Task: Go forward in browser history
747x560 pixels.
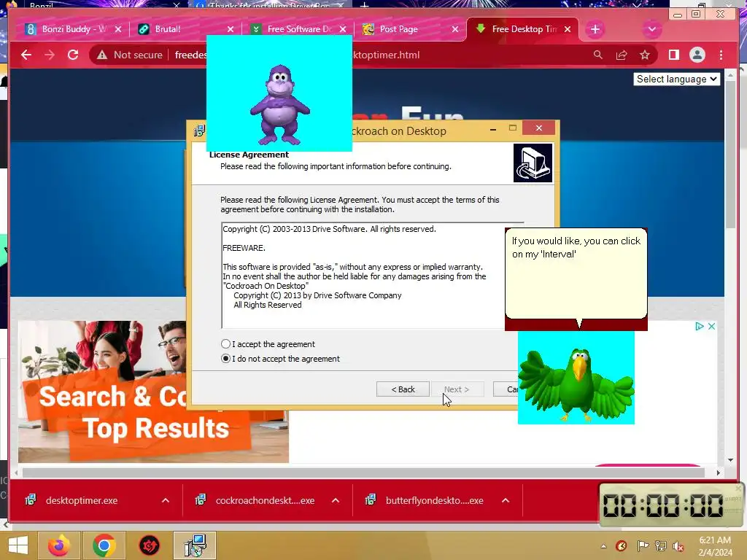Action: [50, 55]
